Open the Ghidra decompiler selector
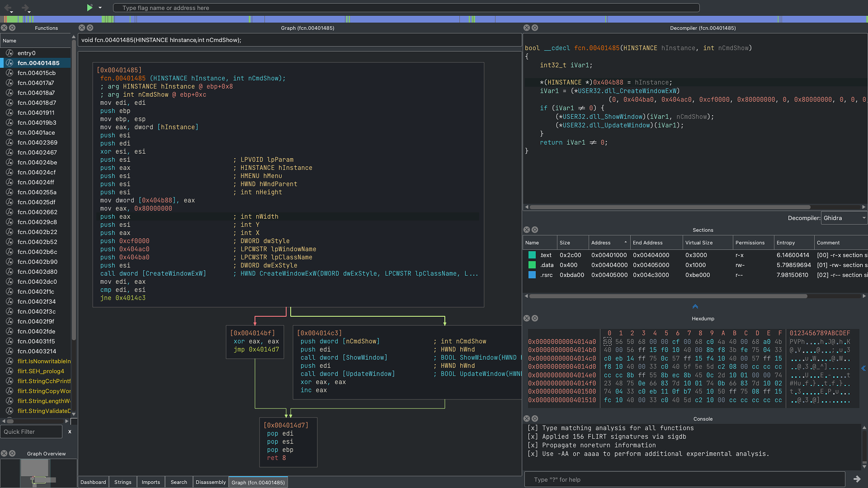This screenshot has width=868, height=488. 844,218
